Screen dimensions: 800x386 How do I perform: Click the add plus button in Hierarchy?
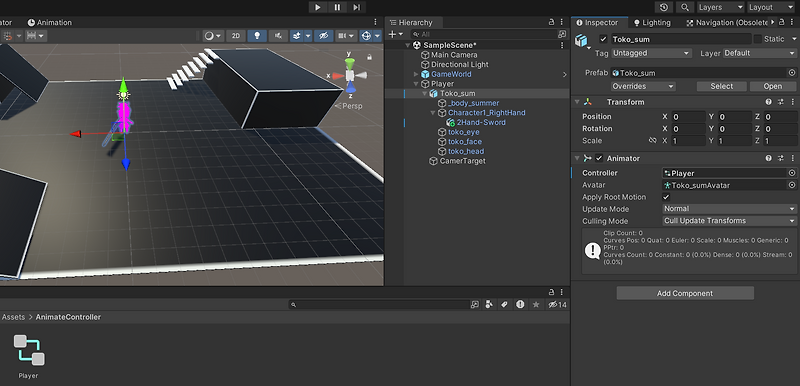[x=392, y=34]
